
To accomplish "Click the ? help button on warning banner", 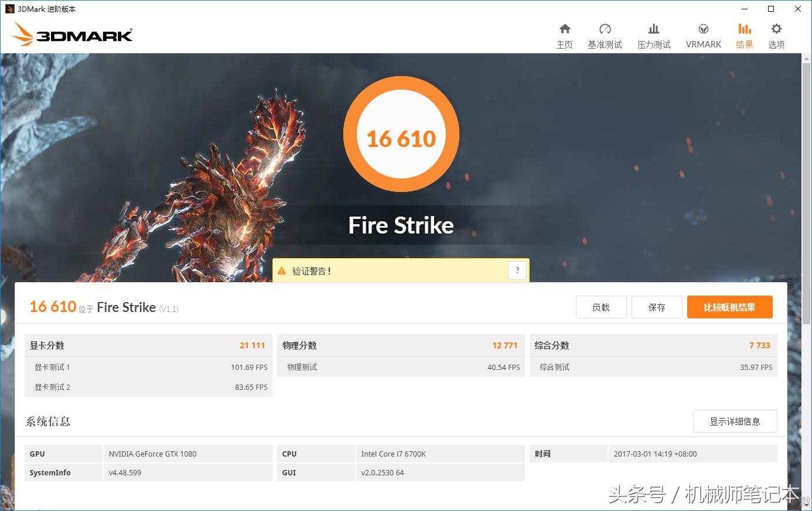I will (x=517, y=270).
